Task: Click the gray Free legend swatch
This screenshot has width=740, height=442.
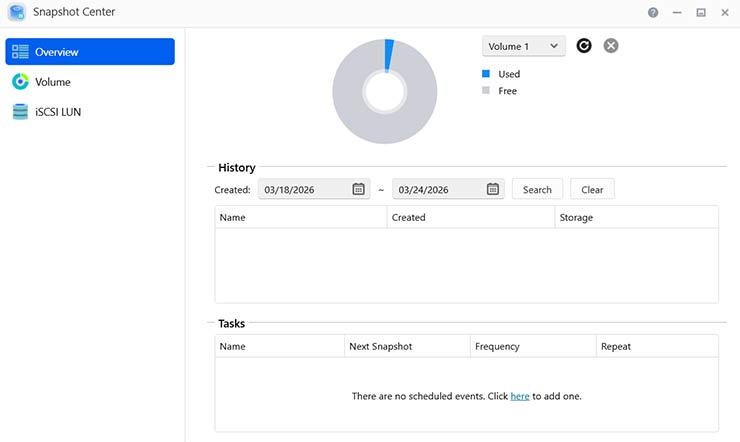Action: 486,91
